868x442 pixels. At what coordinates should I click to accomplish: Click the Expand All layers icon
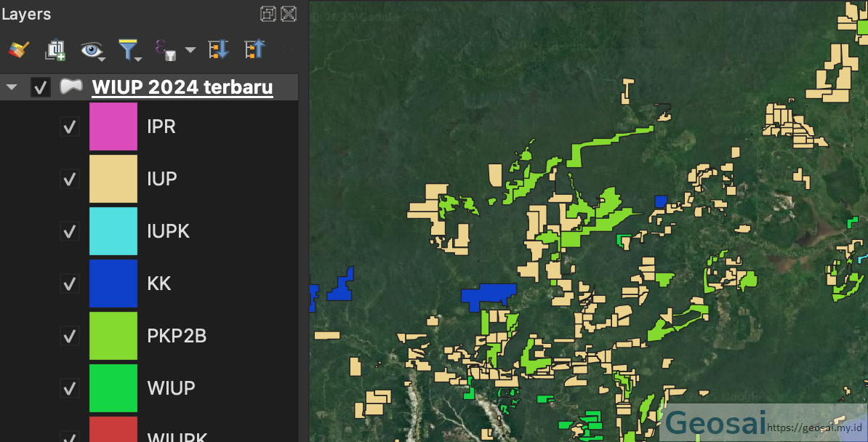point(218,49)
